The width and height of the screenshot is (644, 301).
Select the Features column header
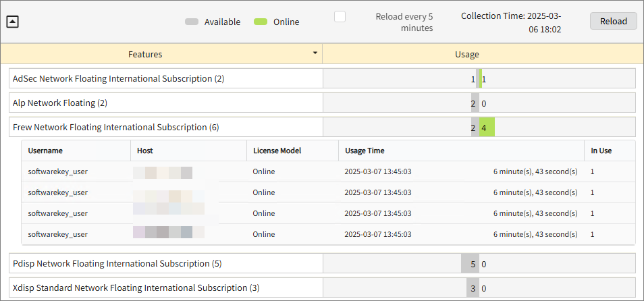pos(145,54)
